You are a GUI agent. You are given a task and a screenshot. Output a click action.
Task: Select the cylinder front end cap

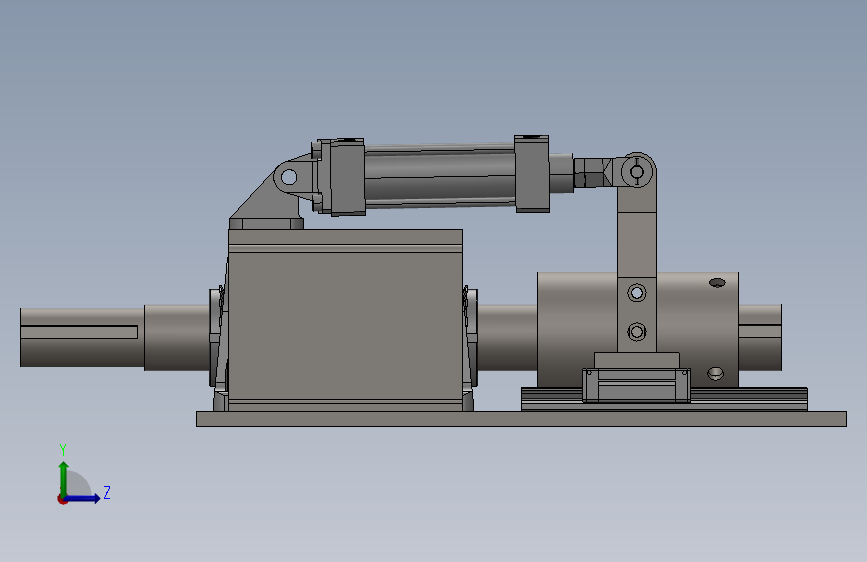(532, 174)
